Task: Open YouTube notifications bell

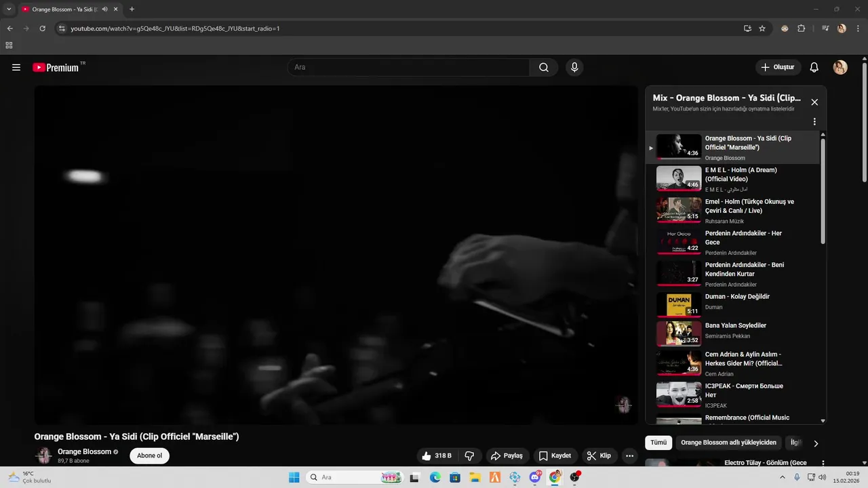Action: click(814, 67)
